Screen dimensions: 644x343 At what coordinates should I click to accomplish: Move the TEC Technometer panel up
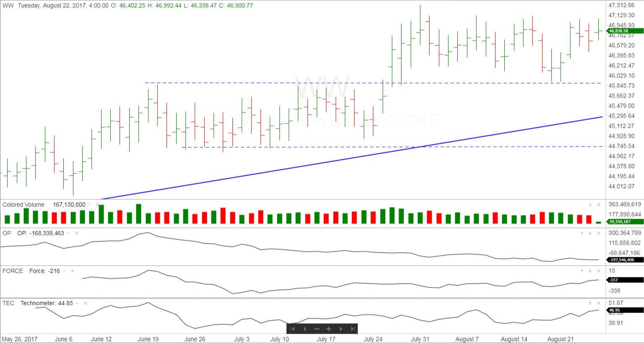click(x=590, y=303)
